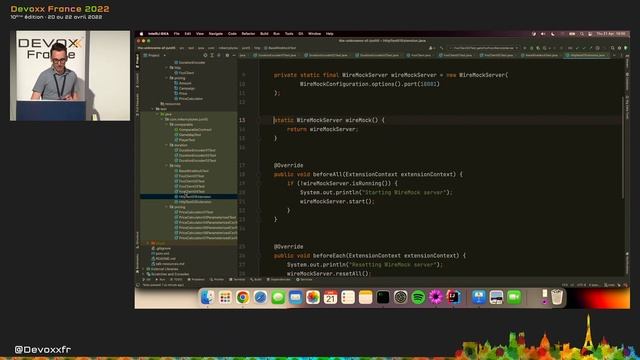Open Project panel options gear icon
Image resolution: width=640 pixels, height=360 pixels.
(x=227, y=55)
